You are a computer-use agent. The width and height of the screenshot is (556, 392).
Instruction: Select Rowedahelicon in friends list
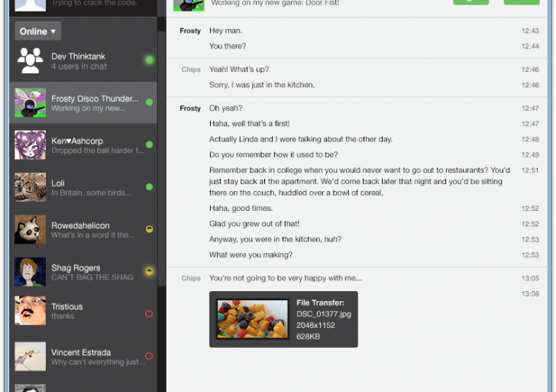coord(80,225)
